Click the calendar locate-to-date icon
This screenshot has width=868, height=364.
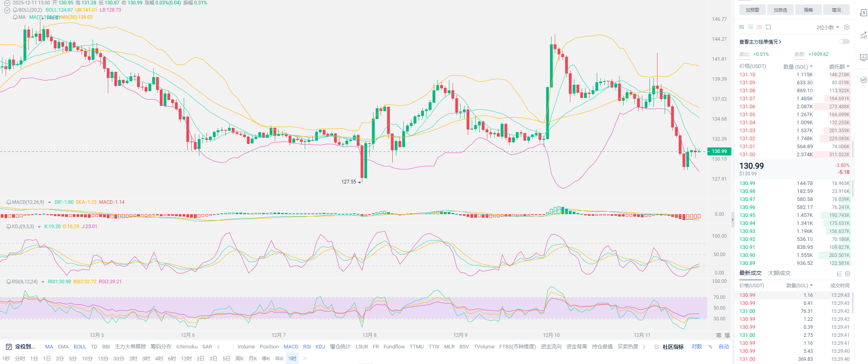point(8,347)
